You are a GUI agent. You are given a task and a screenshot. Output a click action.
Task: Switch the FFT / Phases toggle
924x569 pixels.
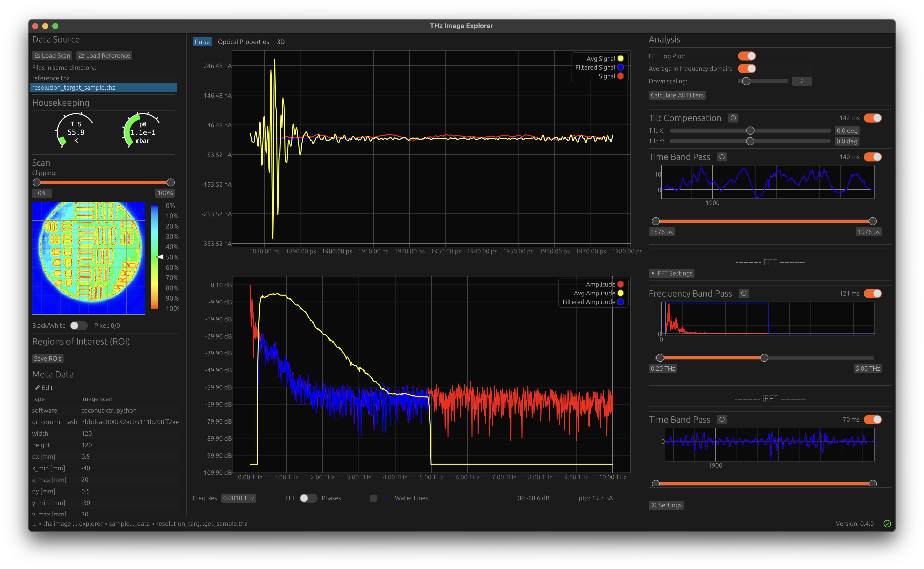[x=308, y=498]
